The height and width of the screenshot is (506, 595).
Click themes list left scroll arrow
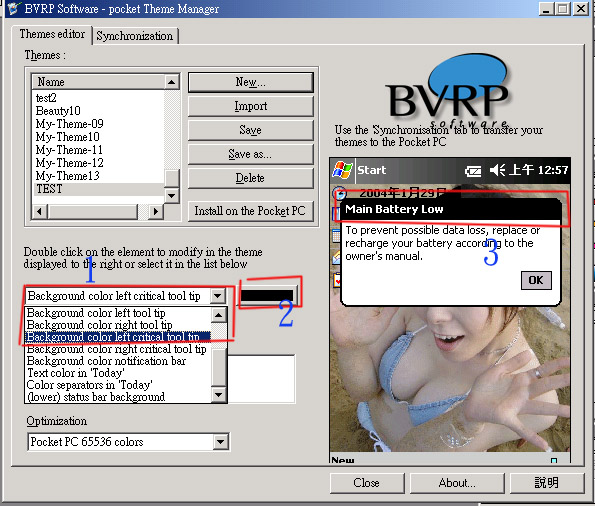(39, 211)
